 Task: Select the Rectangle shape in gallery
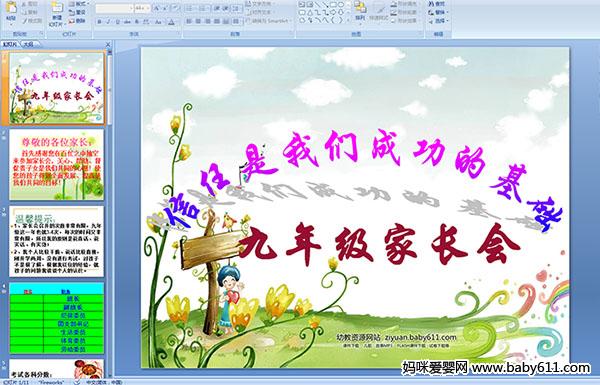[333, 4]
